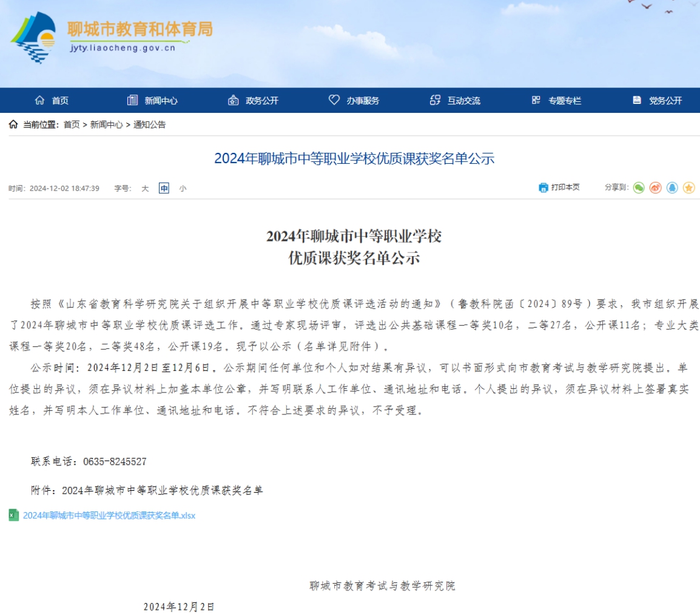This screenshot has width=700, height=614.
Task: Download 2024年聊城市中等职业学校优质课获奖名单.xlsx
Action: (109, 515)
